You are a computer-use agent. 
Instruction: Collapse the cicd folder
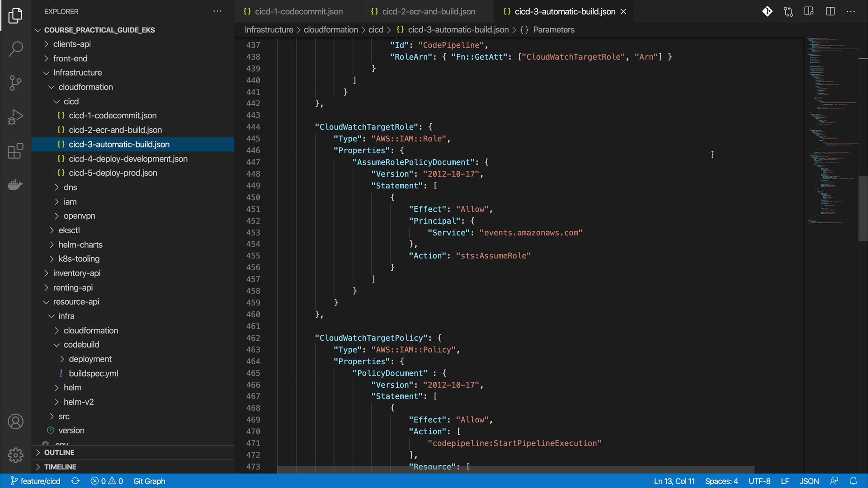pyautogui.click(x=71, y=101)
